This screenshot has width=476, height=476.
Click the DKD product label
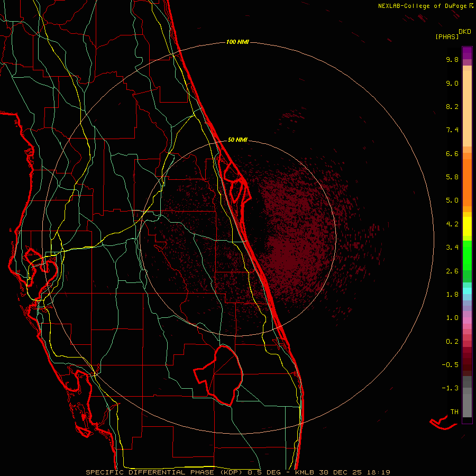coord(465,32)
